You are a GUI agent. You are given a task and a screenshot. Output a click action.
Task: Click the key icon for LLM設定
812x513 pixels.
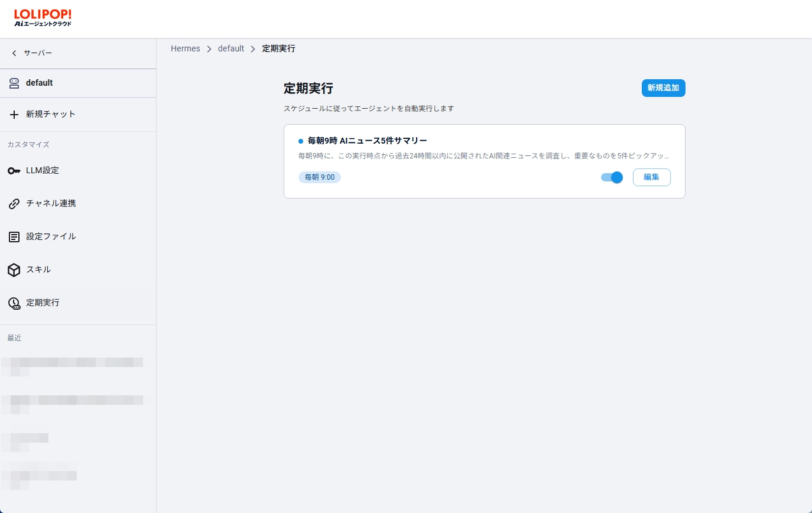[x=14, y=171]
